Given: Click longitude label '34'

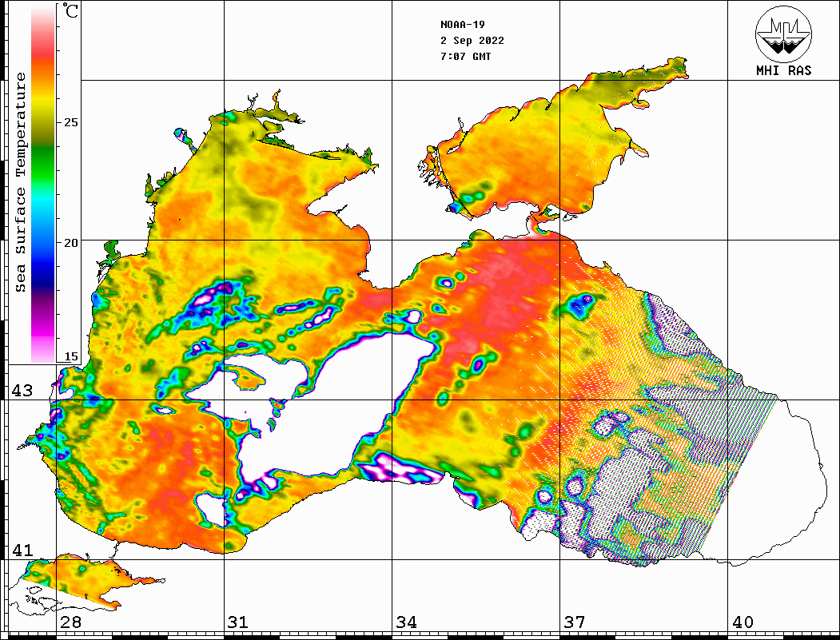Looking at the screenshot, I should [x=406, y=622].
